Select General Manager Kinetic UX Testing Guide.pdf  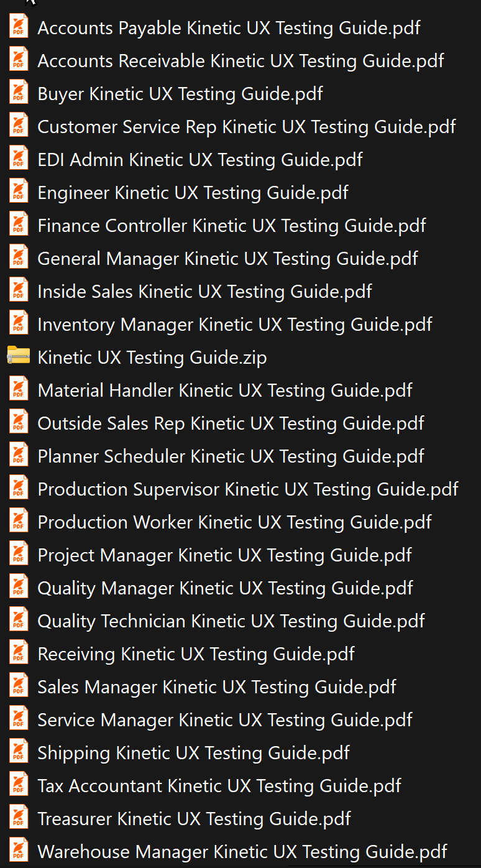227,258
